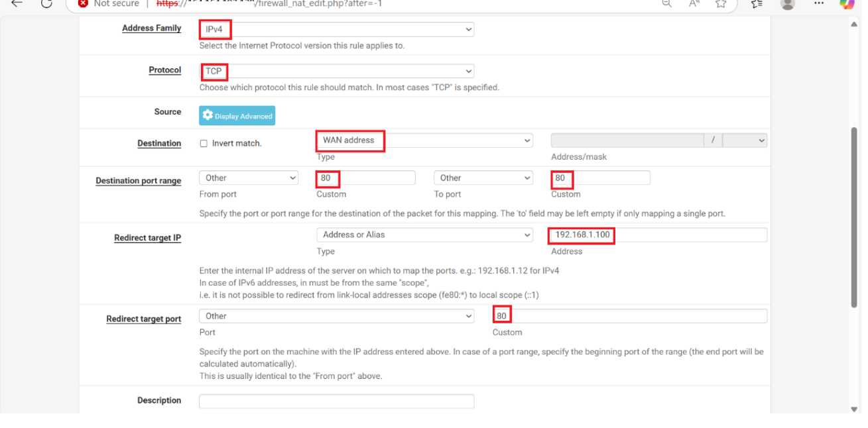This screenshot has width=868, height=428.
Task: Expand the Destination Type dropdown showing WAN address
Action: pyautogui.click(x=425, y=140)
